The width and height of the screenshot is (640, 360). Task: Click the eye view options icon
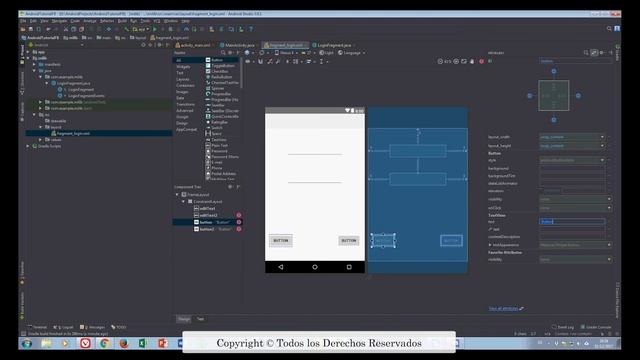tap(248, 62)
